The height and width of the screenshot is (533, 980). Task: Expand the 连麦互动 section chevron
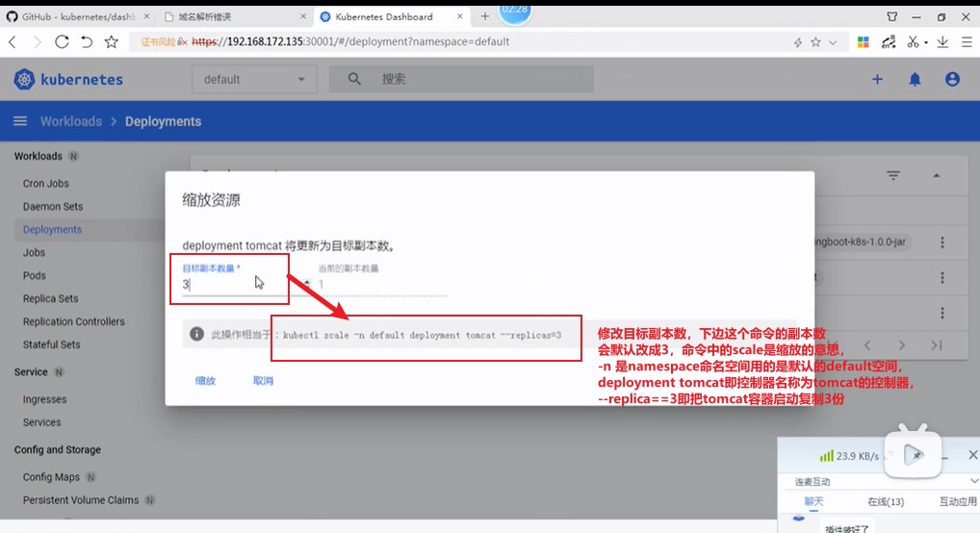974,481
